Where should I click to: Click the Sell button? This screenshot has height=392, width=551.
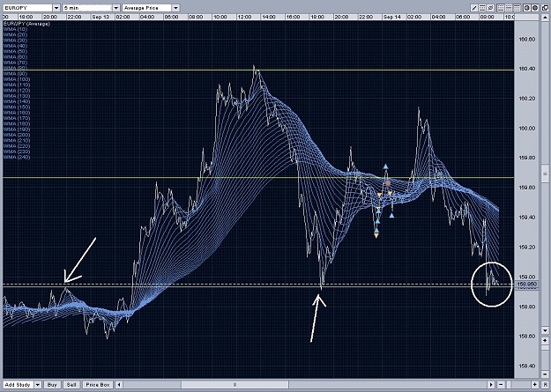[71, 385]
